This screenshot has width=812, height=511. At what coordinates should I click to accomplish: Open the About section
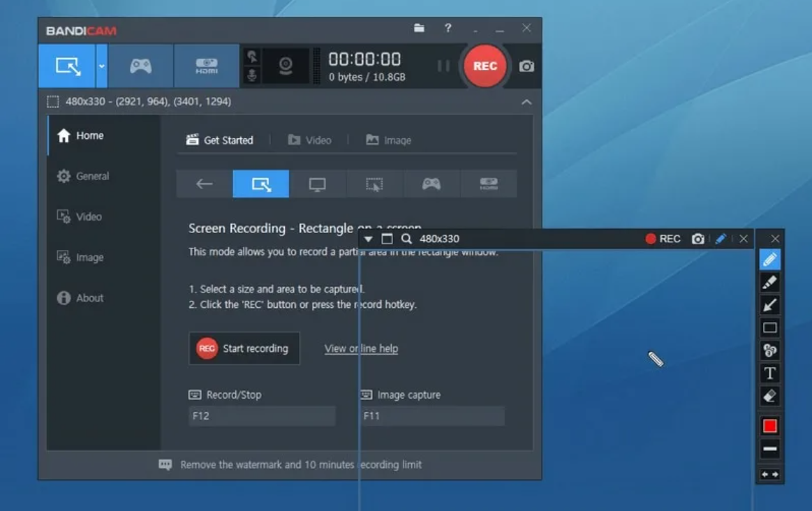coord(103,297)
